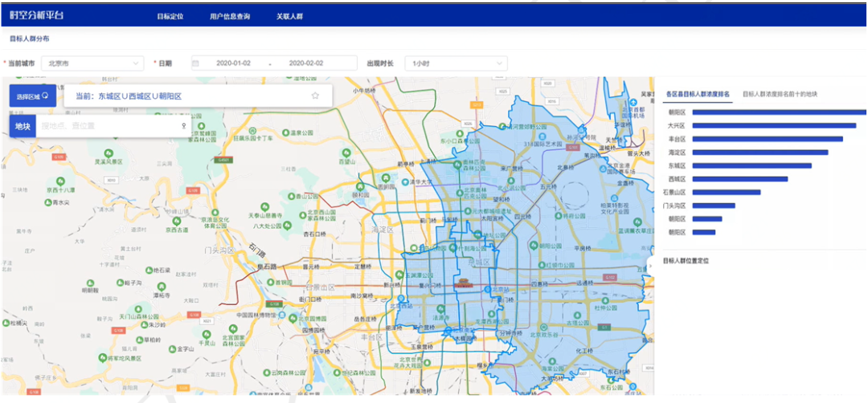Viewport: 868px width, 403px height.
Task: Click the 地块 button
Action: point(22,126)
